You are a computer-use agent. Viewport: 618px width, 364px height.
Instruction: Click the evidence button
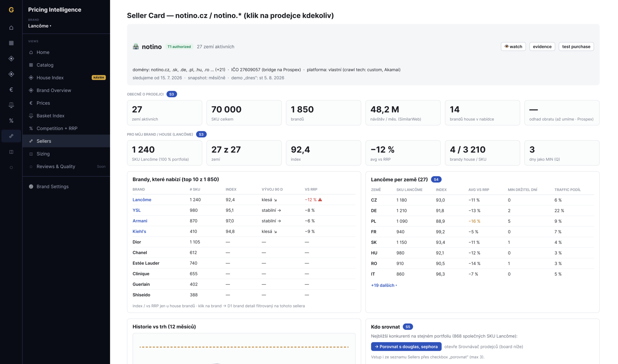(x=542, y=47)
